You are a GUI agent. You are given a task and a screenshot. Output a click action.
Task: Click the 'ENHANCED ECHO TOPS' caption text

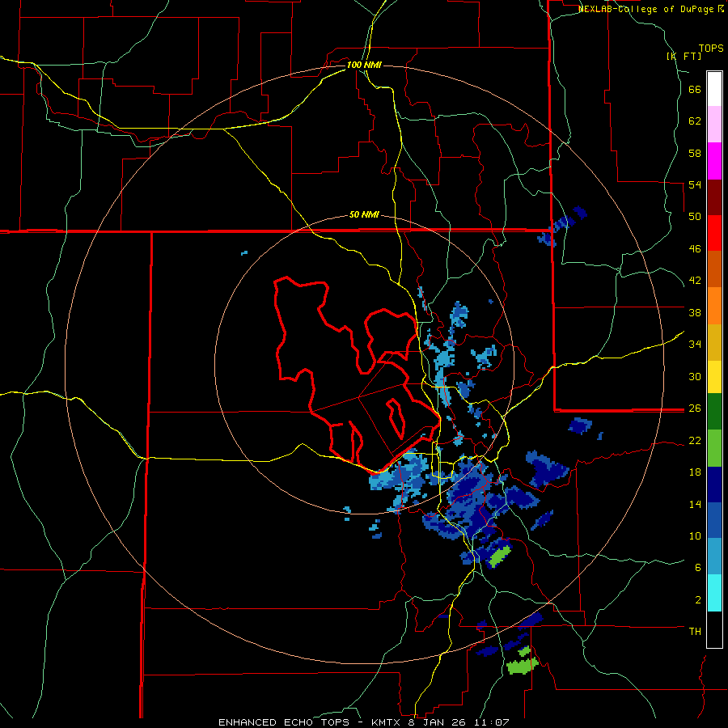click(284, 722)
